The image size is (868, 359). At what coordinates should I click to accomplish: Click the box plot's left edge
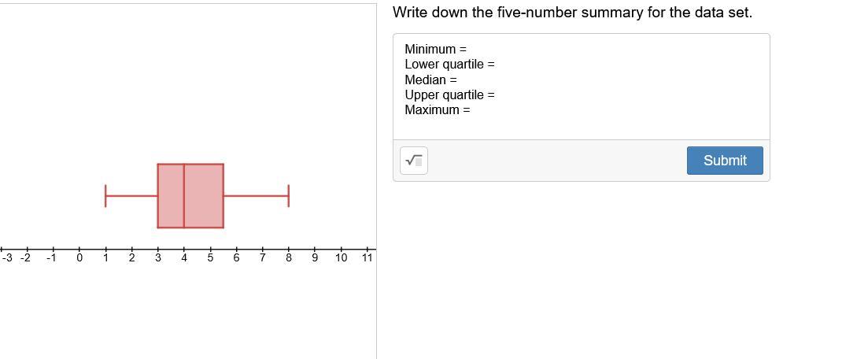pos(157,195)
